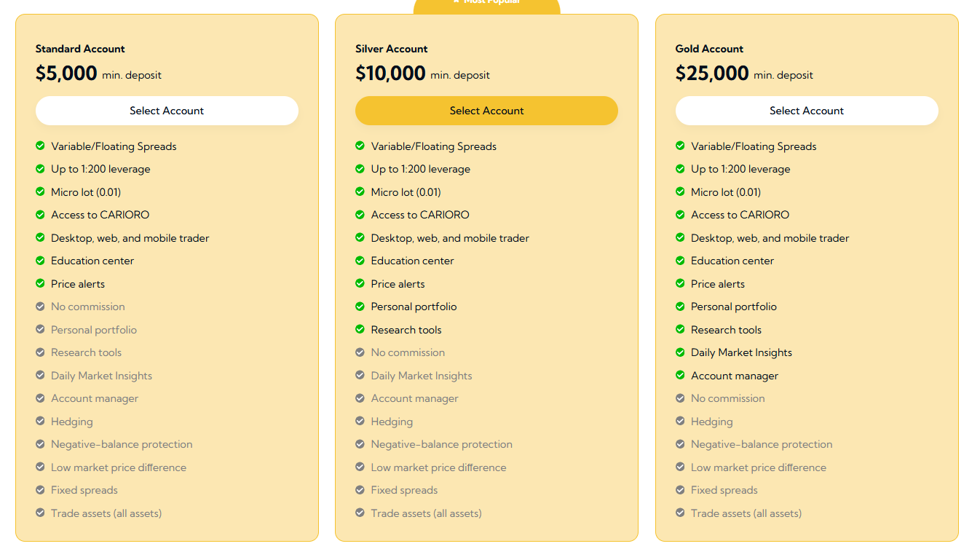This screenshot has height=549, width=980.
Task: Click green check beside Gold Account manager
Action: 680,376
